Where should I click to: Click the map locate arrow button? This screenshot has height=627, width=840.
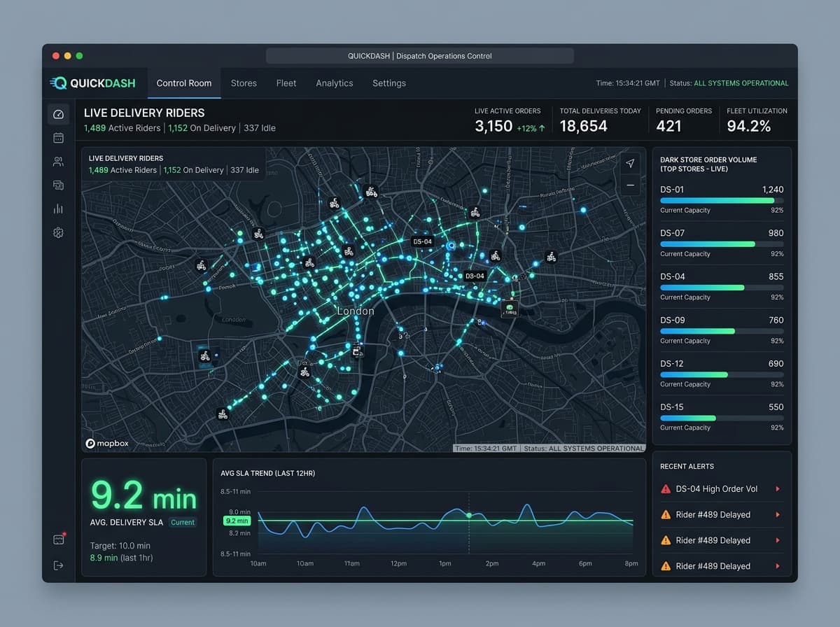tap(630, 163)
